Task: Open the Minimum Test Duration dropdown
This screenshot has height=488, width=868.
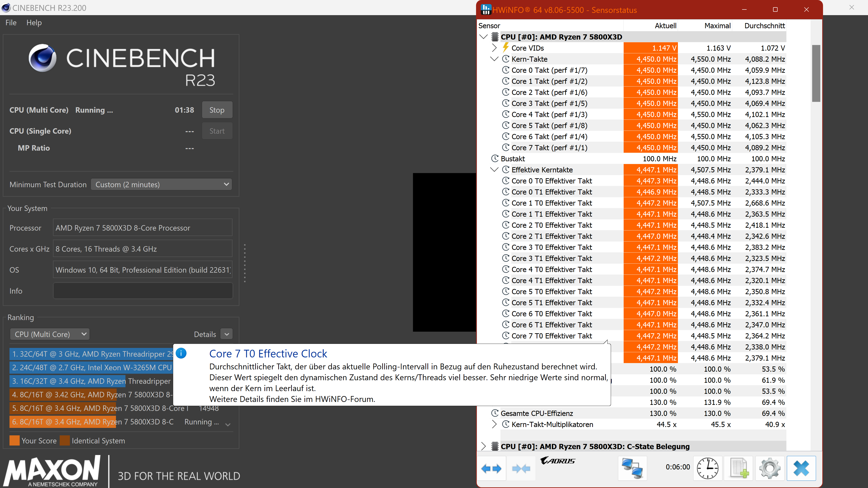Action: click(x=161, y=185)
